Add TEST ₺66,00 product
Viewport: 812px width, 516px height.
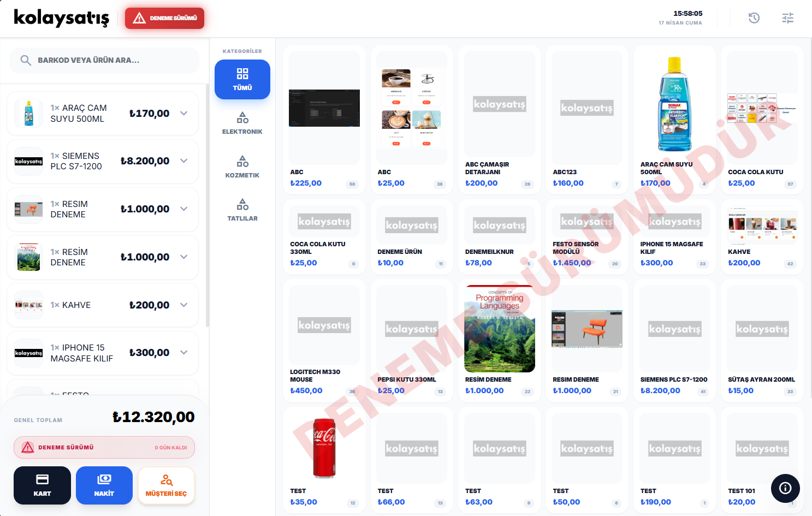(x=412, y=460)
